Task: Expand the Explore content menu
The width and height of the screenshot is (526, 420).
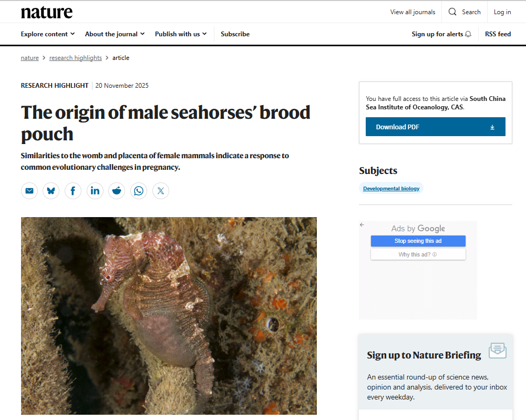Action: 48,34
